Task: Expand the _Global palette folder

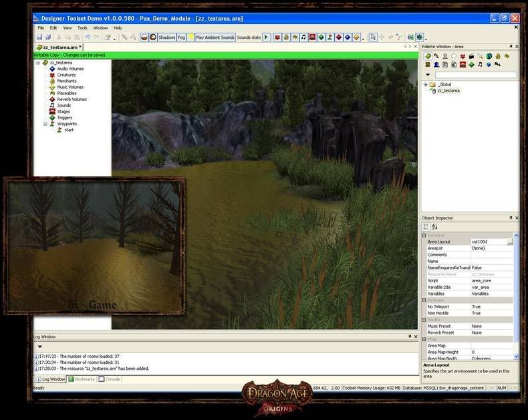Action: pyautogui.click(x=426, y=85)
